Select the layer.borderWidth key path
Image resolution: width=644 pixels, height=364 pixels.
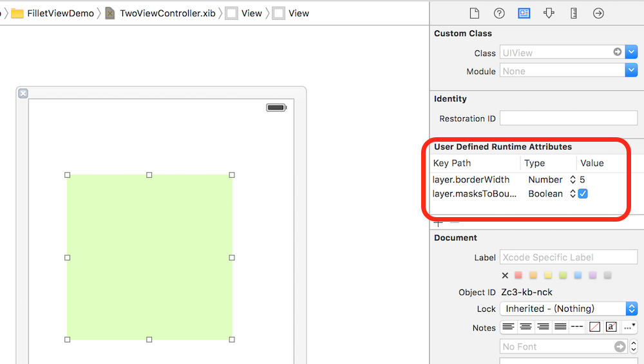tap(471, 180)
